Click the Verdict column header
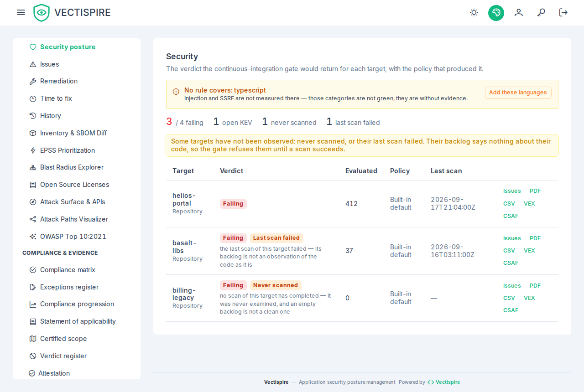Viewport: 584px width, 392px height. point(232,171)
